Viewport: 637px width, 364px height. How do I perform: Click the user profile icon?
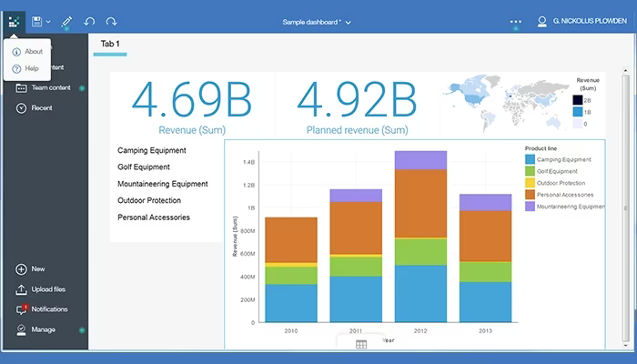coord(542,22)
